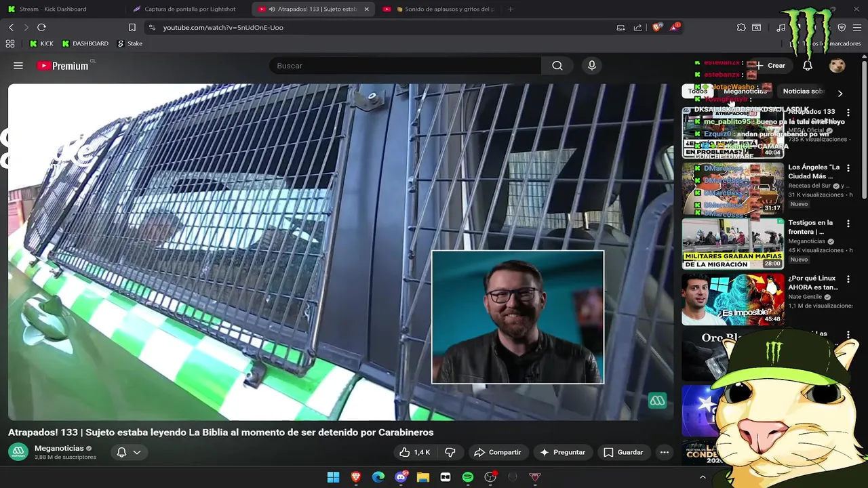Viewport: 868px width, 488px height.
Task: Bookmark this page icon
Action: [132, 28]
